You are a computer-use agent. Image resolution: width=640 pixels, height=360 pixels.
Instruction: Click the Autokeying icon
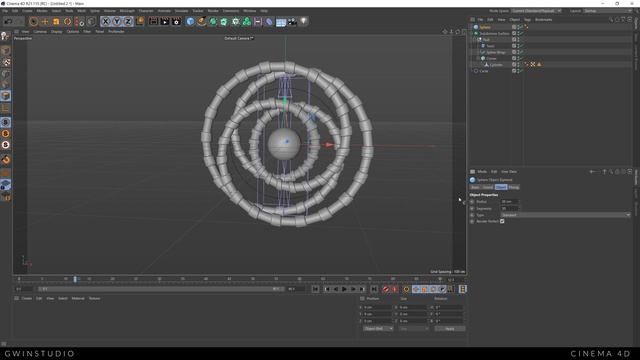[x=395, y=289]
